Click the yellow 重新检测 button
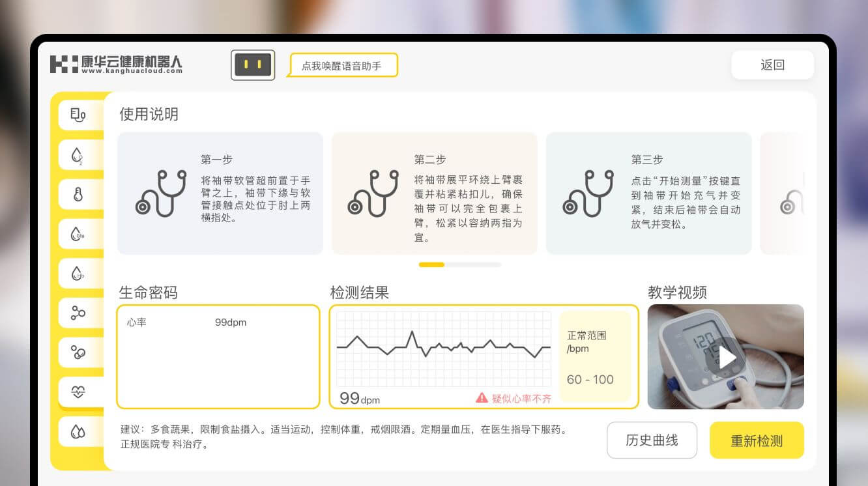868x486 pixels. [756, 440]
